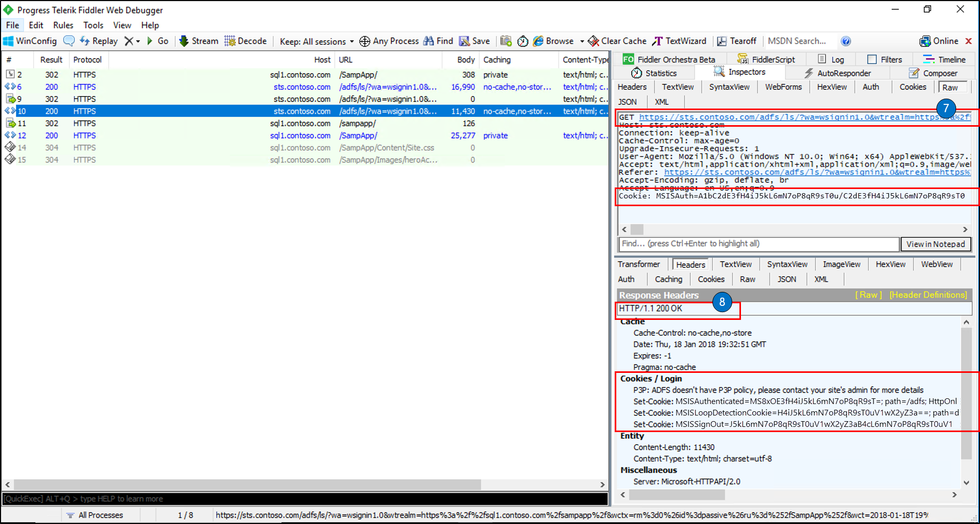Open the [Header Definitions] link
The width and height of the screenshot is (980, 524).
click(928, 295)
